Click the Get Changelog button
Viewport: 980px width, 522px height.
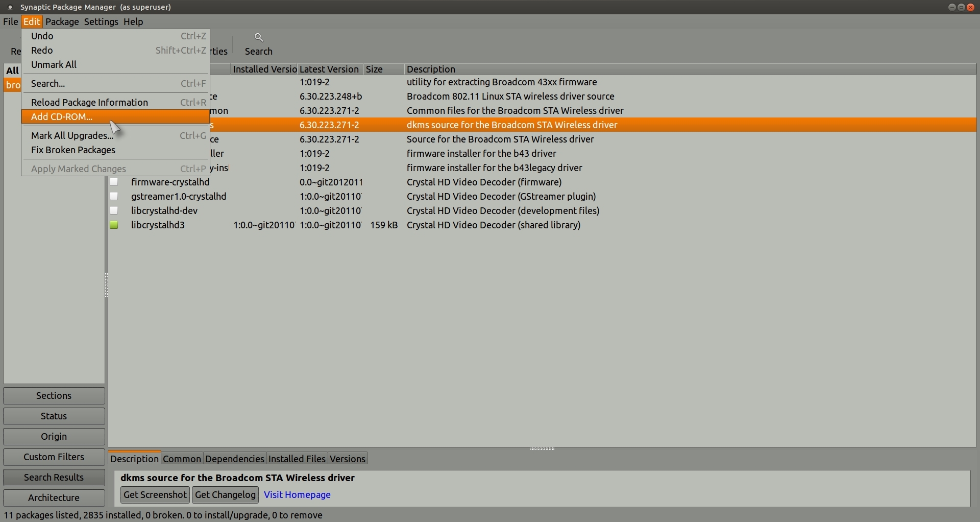pyautogui.click(x=225, y=494)
